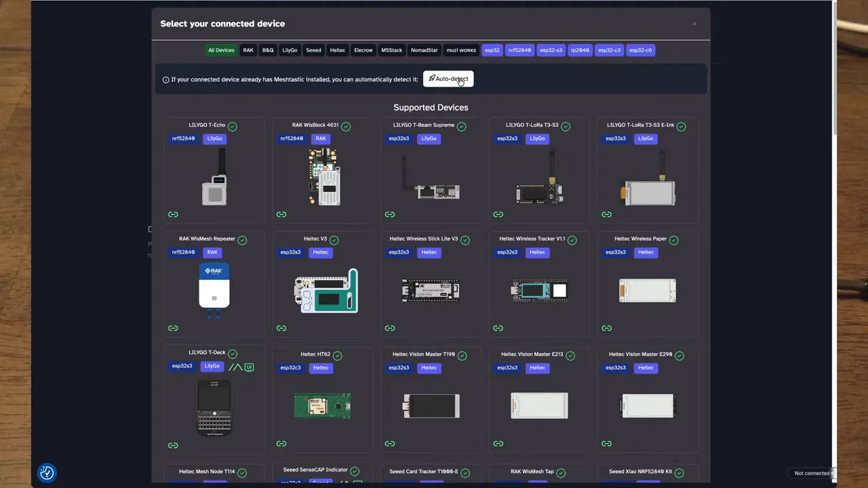This screenshot has width=868, height=488.
Task: Select the LILYGO T-Deck device image
Action: tap(214, 407)
